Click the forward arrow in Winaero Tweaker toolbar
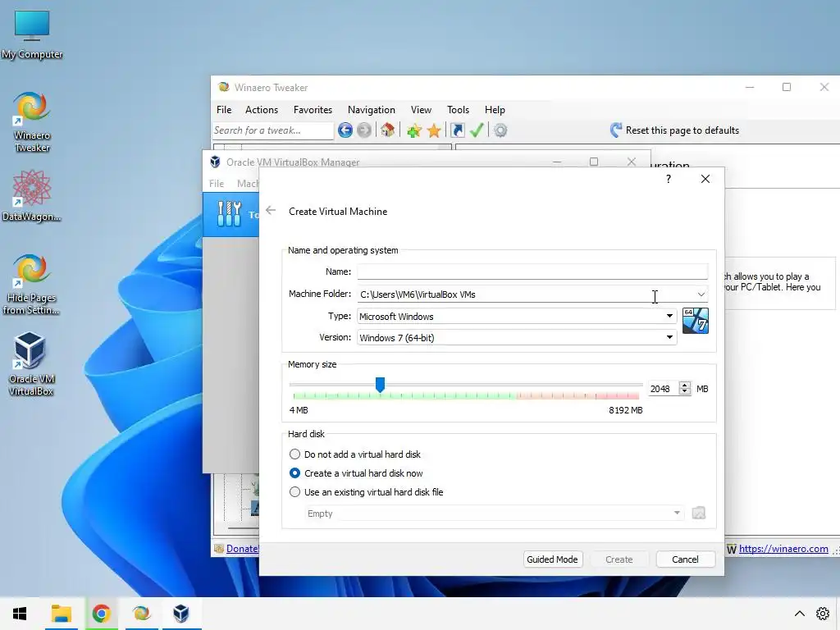The width and height of the screenshot is (840, 630). [363, 130]
